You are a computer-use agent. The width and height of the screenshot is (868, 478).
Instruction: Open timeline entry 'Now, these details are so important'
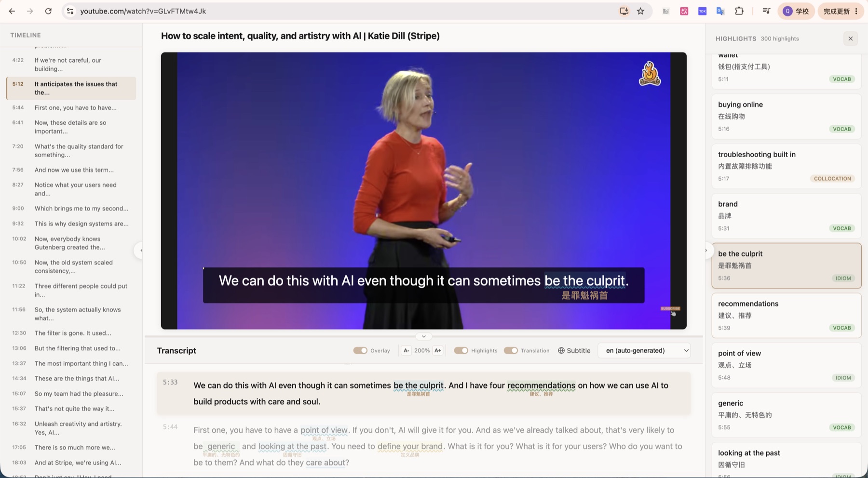[x=71, y=127]
